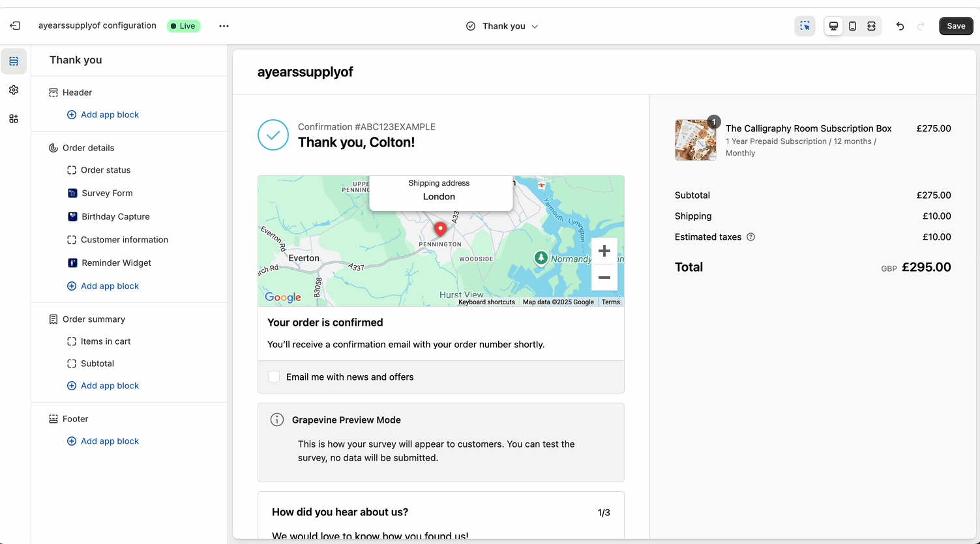This screenshot has height=544, width=980.
Task: Select the Reminder Widget block
Action: pyautogui.click(x=116, y=263)
